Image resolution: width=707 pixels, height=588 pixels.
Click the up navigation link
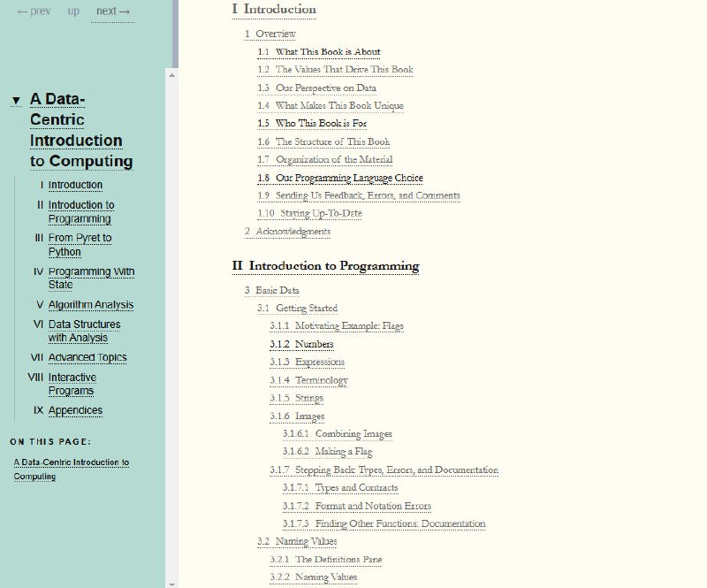click(x=73, y=11)
